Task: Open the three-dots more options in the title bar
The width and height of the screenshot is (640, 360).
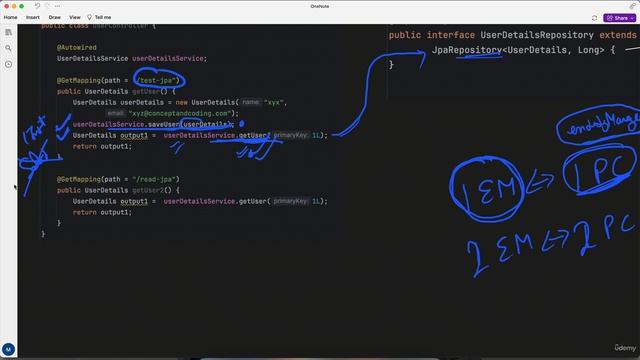Action: tap(57, 6)
